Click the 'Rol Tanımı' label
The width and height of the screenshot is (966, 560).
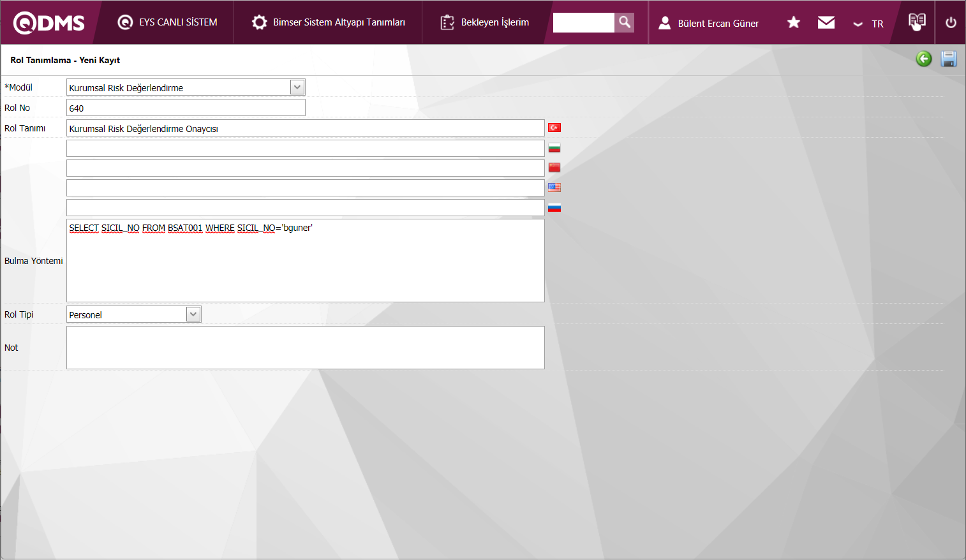pos(25,128)
